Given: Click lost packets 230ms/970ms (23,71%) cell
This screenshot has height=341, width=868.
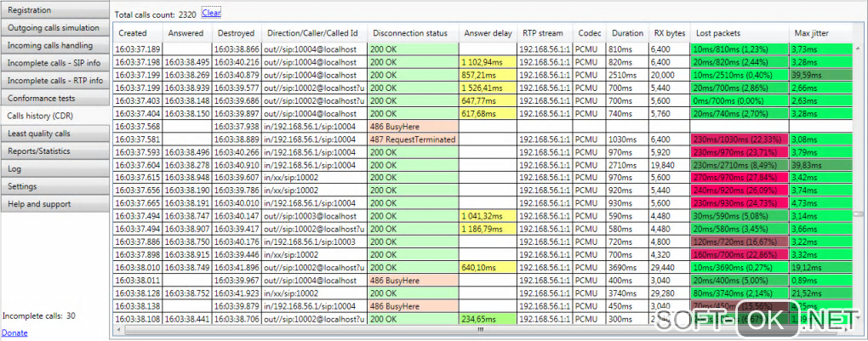Looking at the screenshot, I should point(740,152).
